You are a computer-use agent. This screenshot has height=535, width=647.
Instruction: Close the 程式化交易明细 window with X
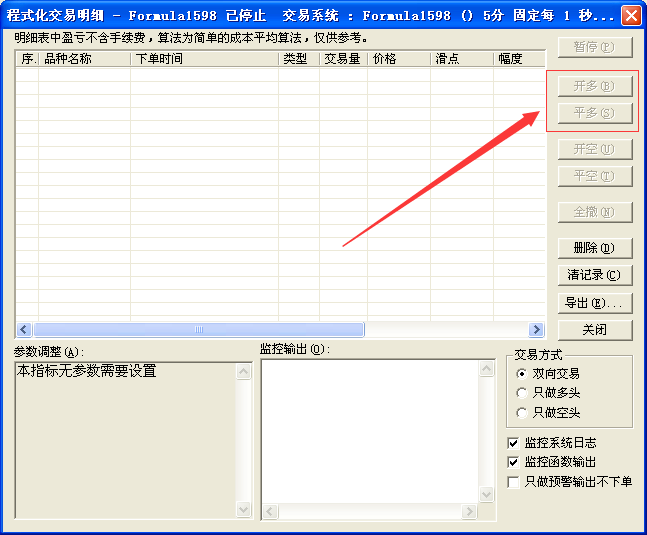(x=631, y=16)
